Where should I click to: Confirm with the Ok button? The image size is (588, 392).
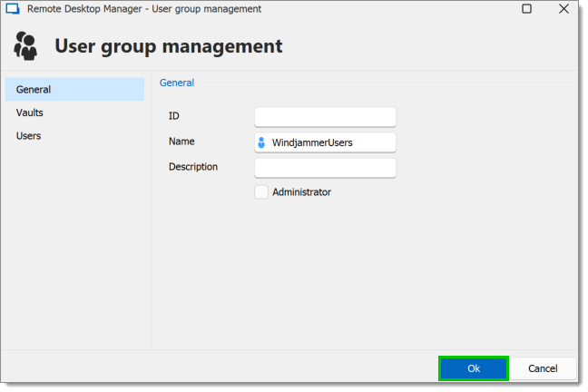click(x=474, y=368)
